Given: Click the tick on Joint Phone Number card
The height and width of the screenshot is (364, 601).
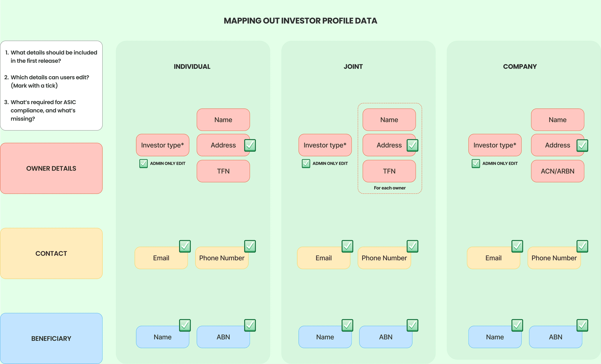Looking at the screenshot, I should 412,246.
